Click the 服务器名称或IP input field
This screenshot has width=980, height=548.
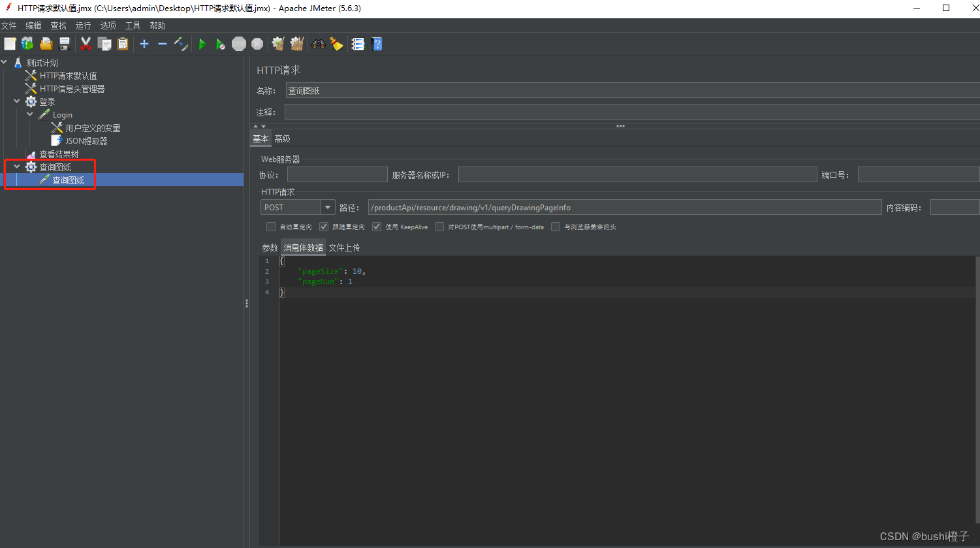pyautogui.click(x=638, y=174)
